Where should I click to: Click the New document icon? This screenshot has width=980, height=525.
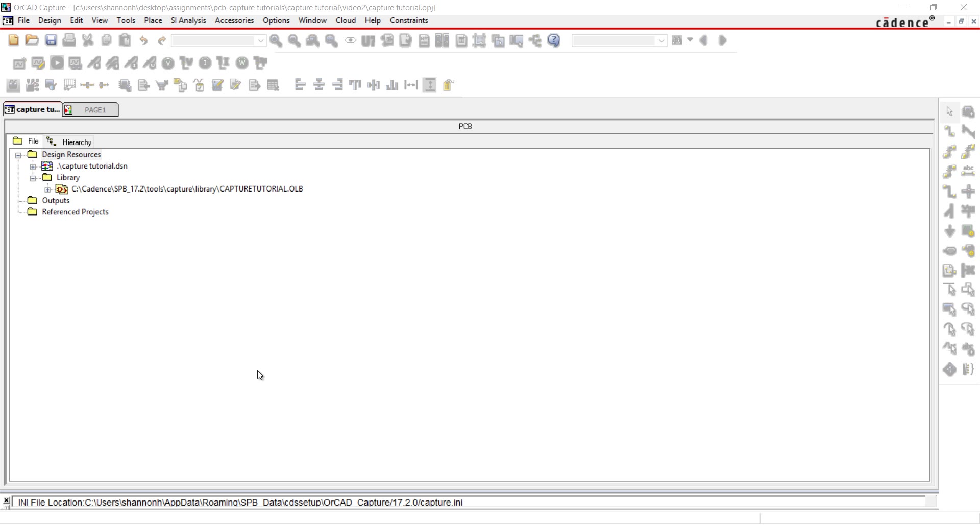coord(13,40)
